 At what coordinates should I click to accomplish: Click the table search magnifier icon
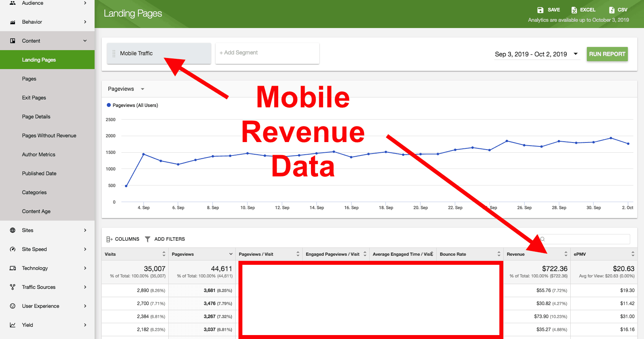[x=543, y=239]
